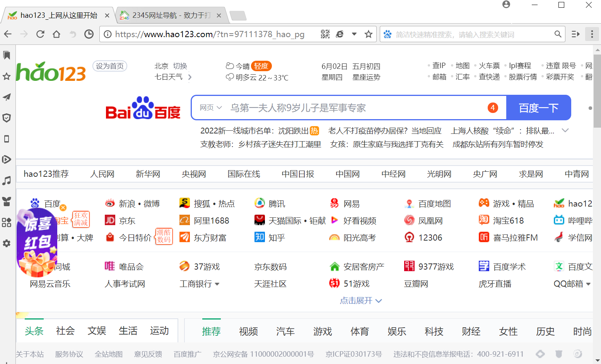Open browsing history via the clock icon

(89, 34)
